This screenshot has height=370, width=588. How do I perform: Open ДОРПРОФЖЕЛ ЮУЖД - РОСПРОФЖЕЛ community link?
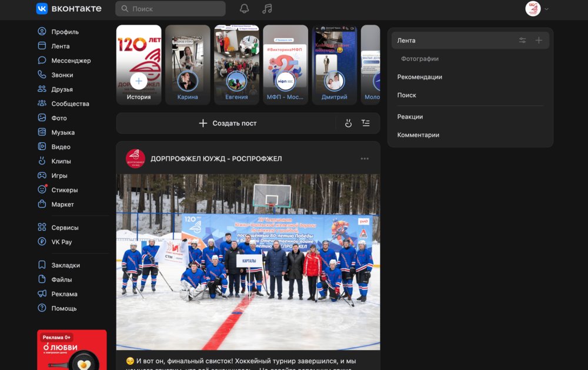(x=216, y=159)
